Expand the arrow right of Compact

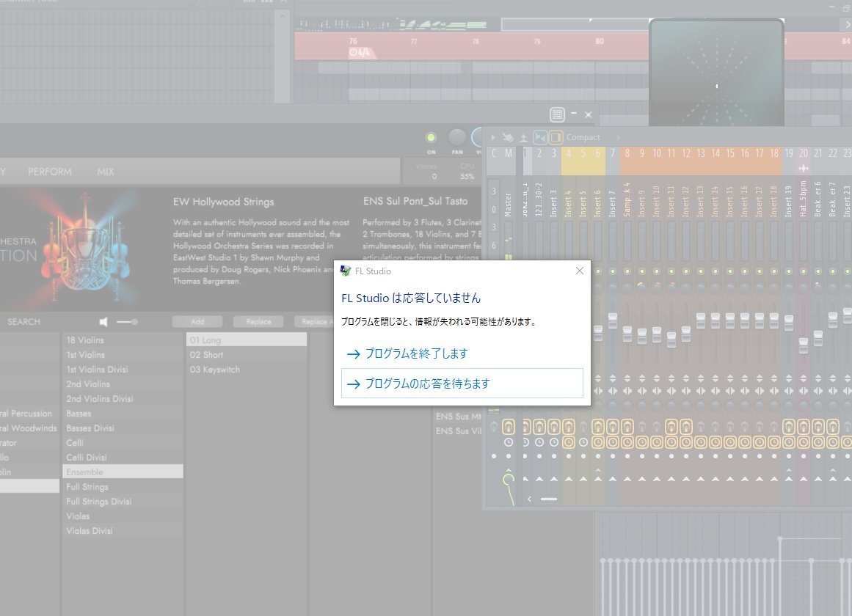(x=618, y=137)
